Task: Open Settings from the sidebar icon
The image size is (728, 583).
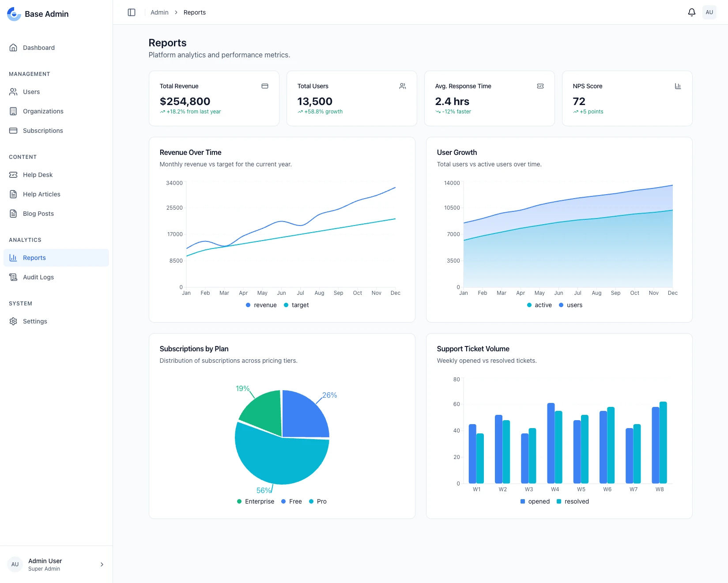Action: [x=13, y=321]
